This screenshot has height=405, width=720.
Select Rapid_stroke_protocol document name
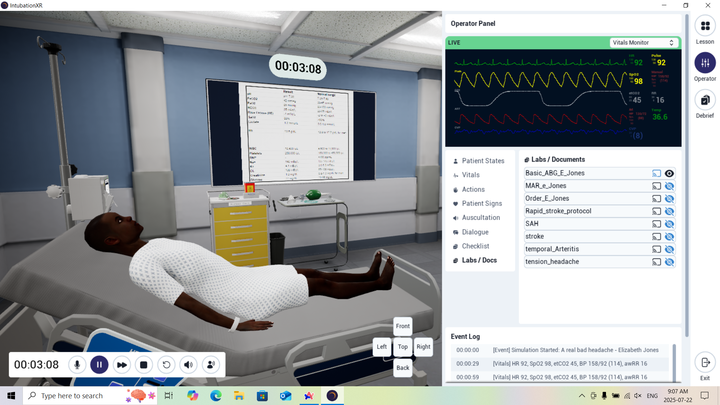558,211
